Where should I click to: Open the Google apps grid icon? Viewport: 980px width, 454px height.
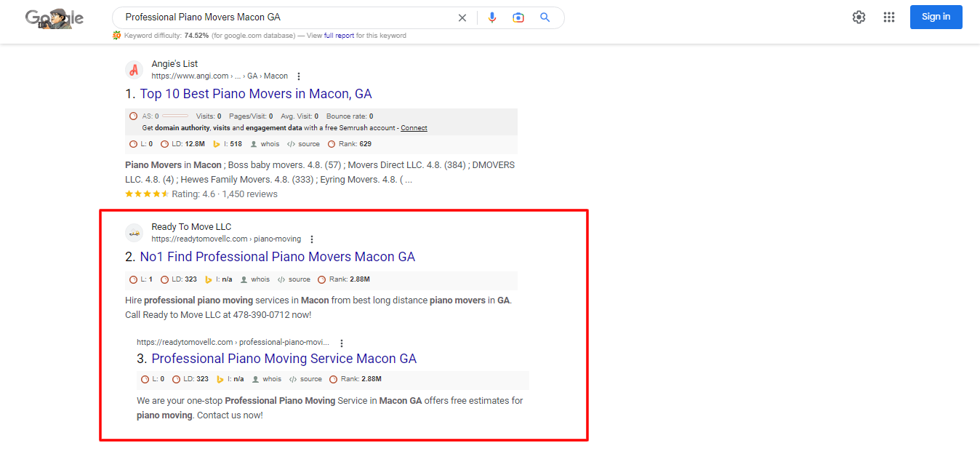[888, 17]
